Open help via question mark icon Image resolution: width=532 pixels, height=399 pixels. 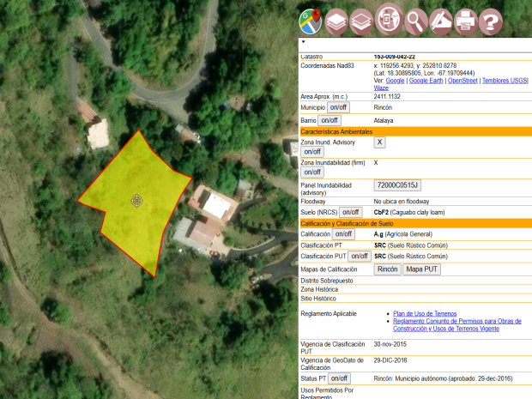pyautogui.click(x=490, y=19)
